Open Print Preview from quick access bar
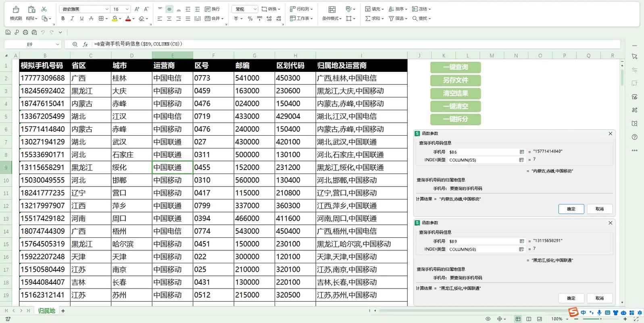This screenshot has width=644, height=323. [x=34, y=32]
